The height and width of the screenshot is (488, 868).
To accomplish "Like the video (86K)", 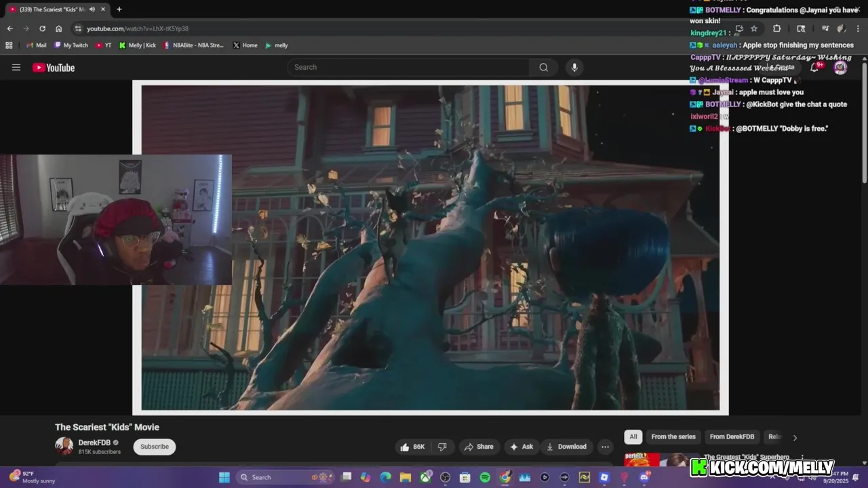I will [x=412, y=447].
